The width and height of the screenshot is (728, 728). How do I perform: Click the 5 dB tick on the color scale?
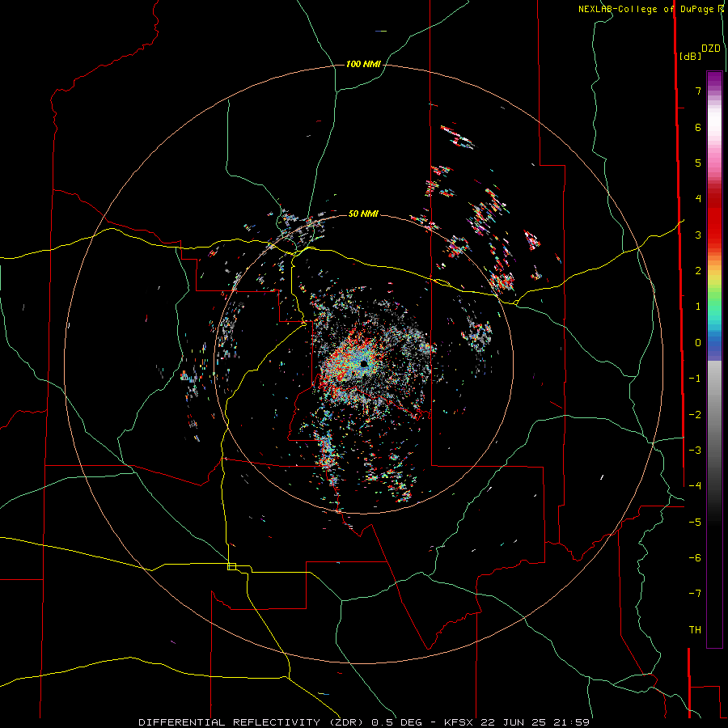click(x=698, y=163)
